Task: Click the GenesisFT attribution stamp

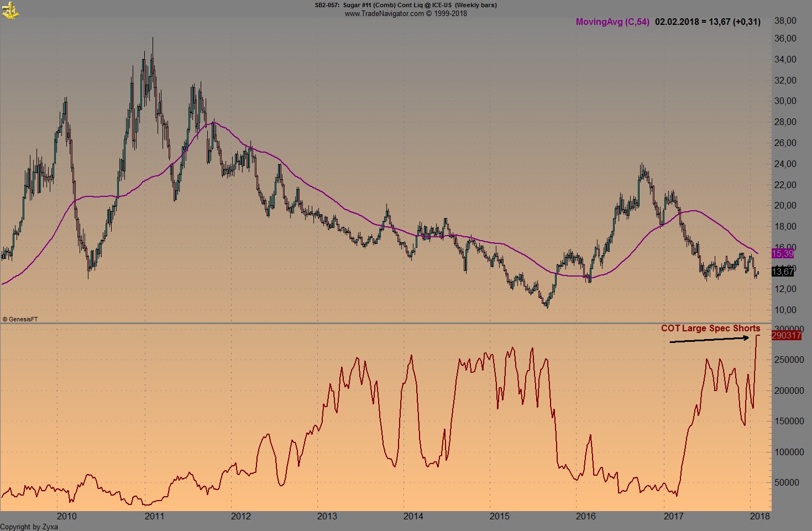Action: click(22, 319)
